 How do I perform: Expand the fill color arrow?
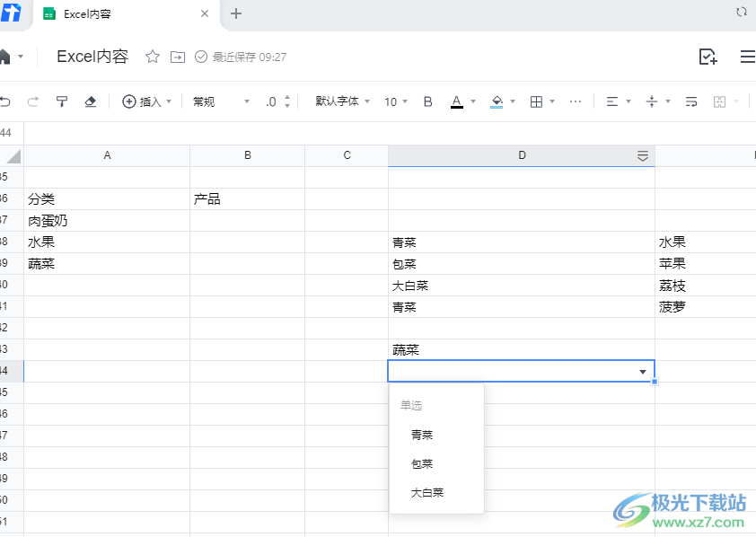(513, 101)
